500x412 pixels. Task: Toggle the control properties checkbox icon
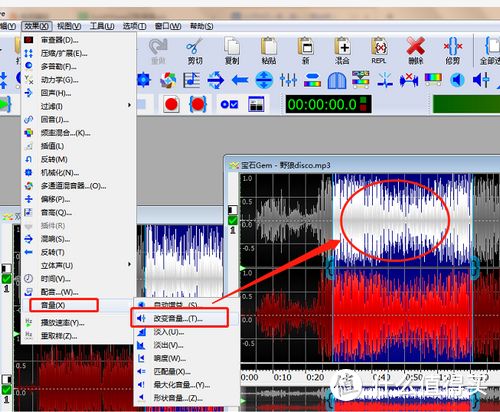(x=229, y=105)
